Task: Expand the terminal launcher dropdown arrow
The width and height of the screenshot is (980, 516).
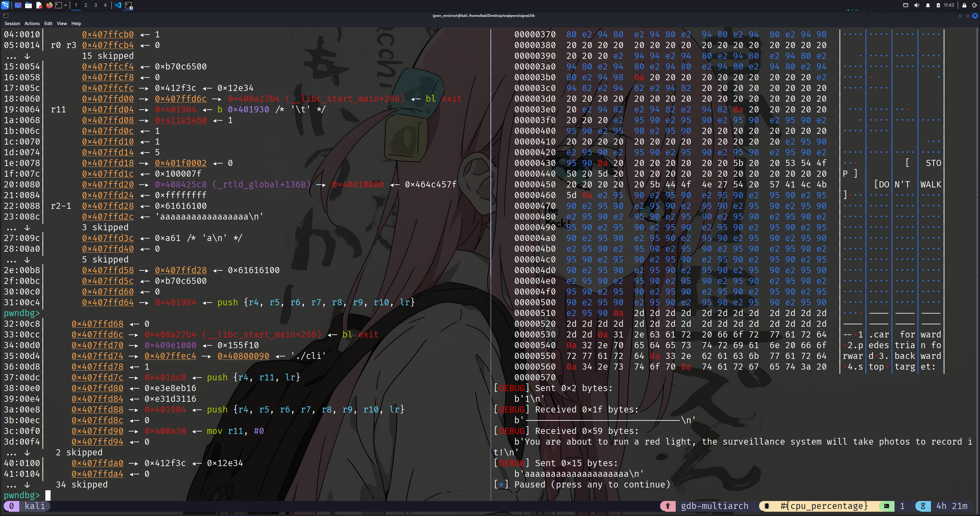Action: click(x=66, y=5)
